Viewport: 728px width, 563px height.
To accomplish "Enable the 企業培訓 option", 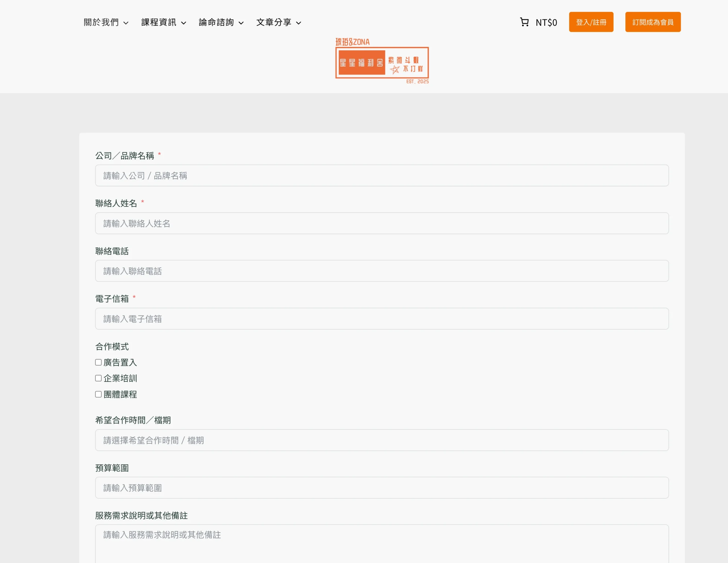I will click(98, 378).
